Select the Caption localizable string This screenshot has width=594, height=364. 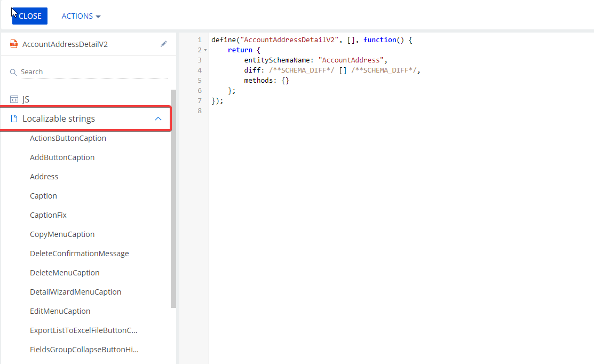click(x=44, y=196)
